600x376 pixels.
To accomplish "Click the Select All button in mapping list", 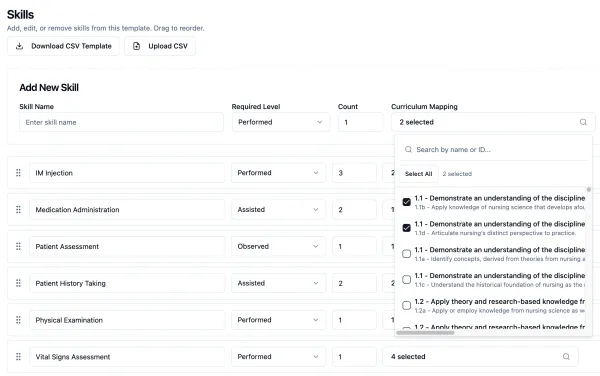I will click(419, 174).
